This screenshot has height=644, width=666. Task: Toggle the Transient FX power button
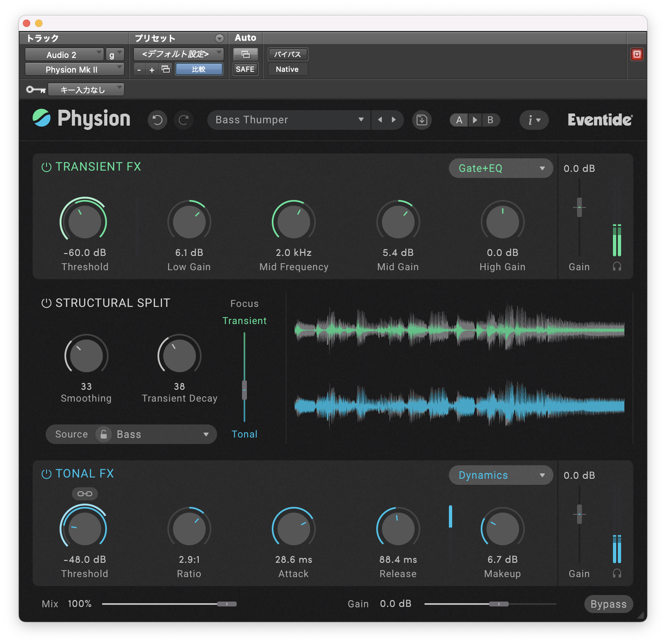[47, 167]
